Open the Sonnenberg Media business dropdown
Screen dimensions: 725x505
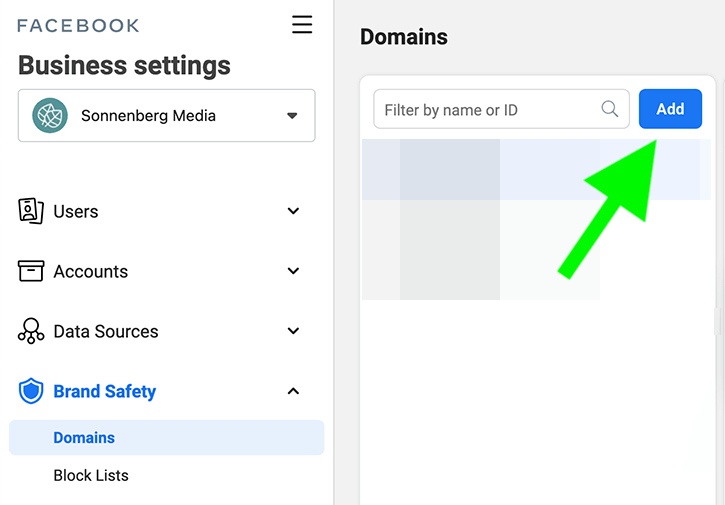pos(166,116)
